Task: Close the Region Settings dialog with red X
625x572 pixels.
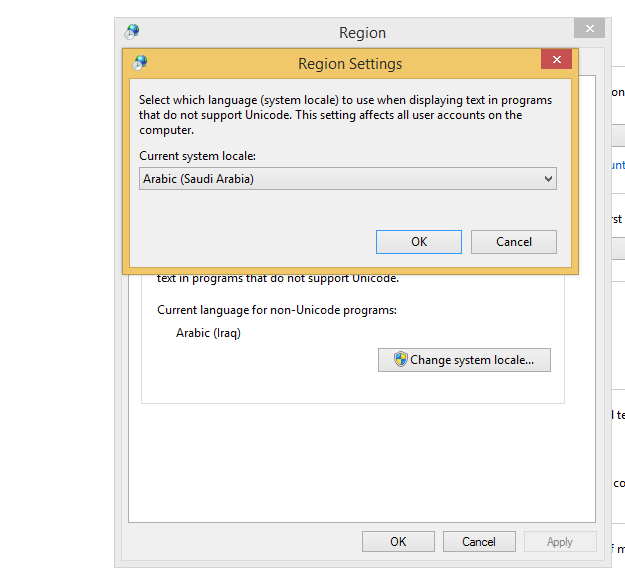Action: coord(556,60)
